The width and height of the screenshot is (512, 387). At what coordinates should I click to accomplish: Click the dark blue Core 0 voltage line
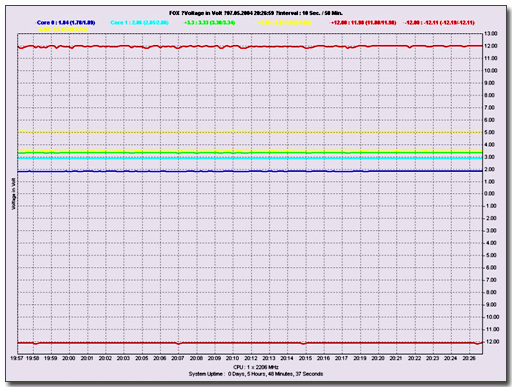coord(250,171)
